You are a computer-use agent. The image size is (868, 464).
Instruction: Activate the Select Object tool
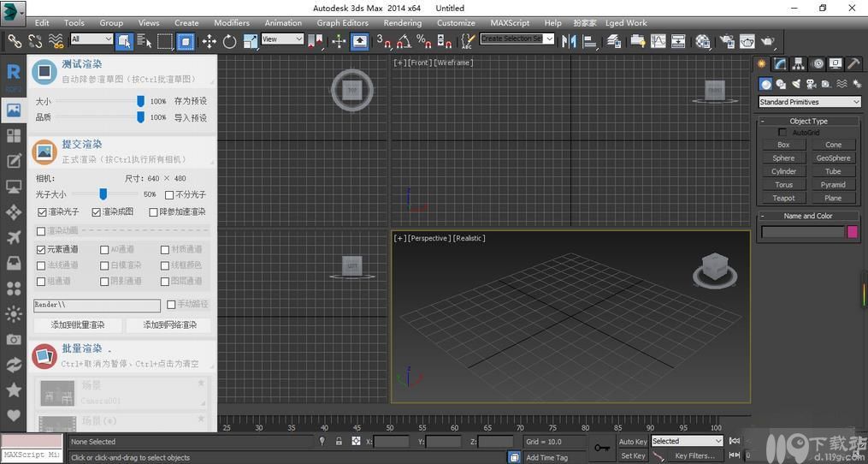[x=124, y=40]
